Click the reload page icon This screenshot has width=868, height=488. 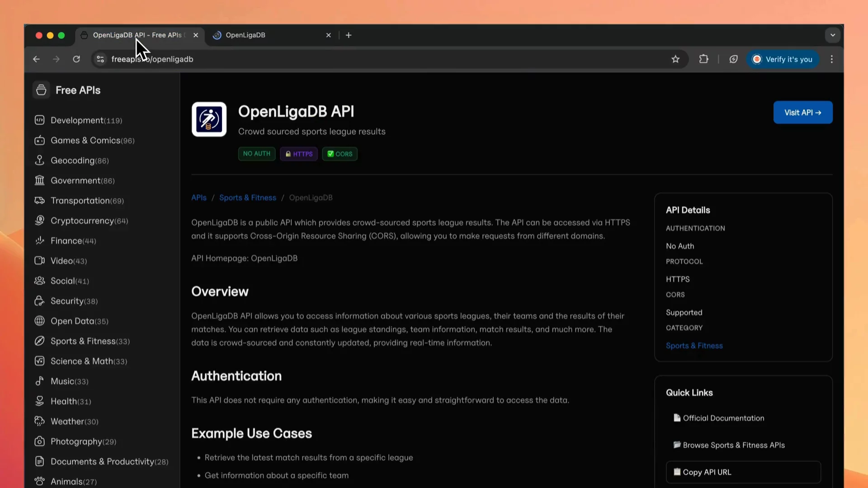click(x=76, y=59)
